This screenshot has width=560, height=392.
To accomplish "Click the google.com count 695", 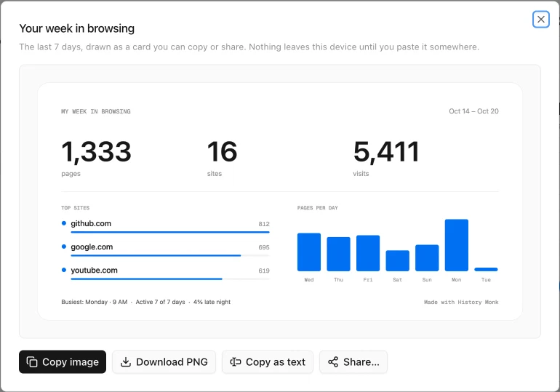I will (x=264, y=247).
